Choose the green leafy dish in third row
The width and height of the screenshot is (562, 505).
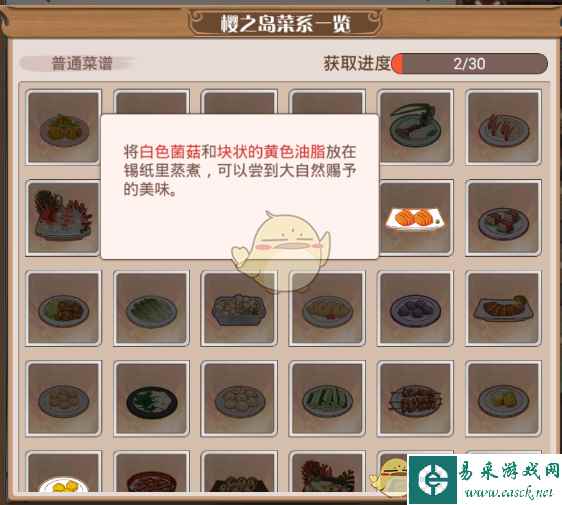click(x=152, y=309)
